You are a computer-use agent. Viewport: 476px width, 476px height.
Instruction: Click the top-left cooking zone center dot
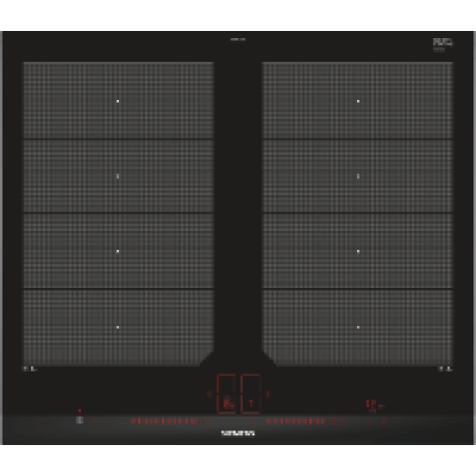(x=118, y=101)
